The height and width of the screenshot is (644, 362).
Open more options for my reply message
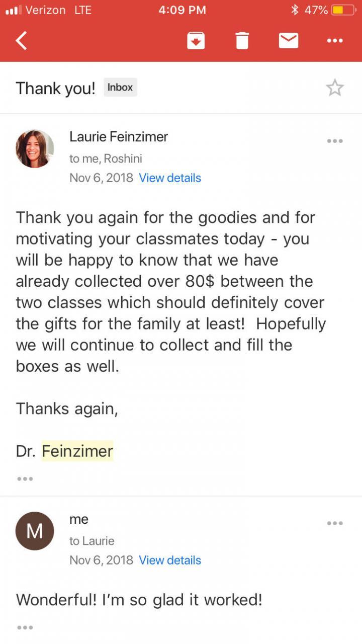[335, 523]
